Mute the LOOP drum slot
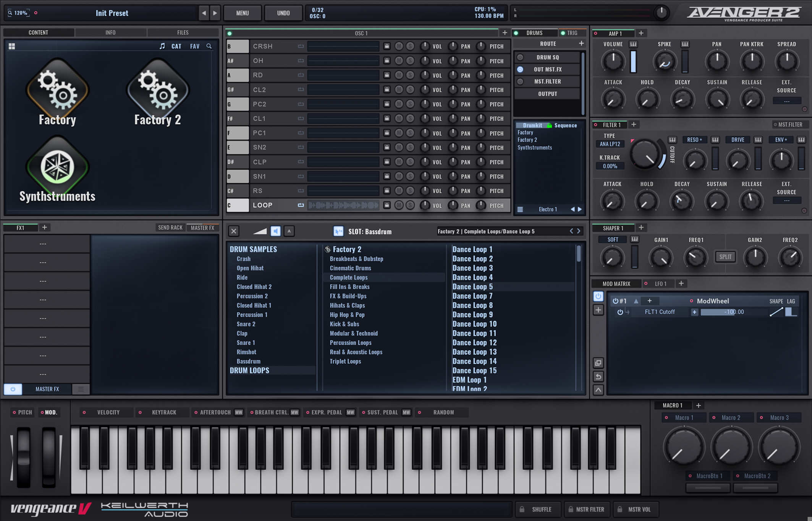This screenshot has width=812, height=521. (x=399, y=205)
